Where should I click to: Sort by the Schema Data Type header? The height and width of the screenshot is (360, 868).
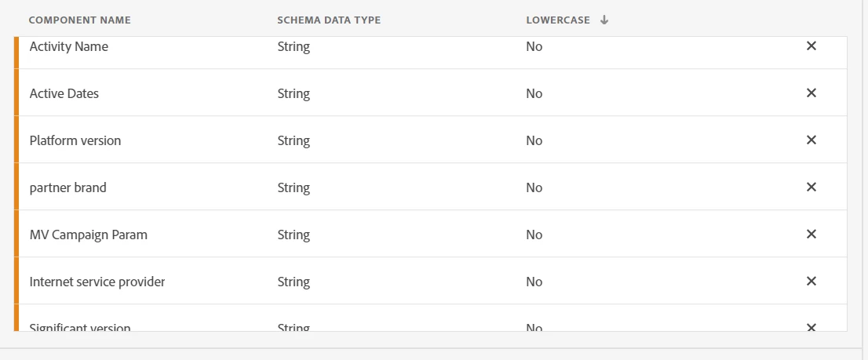(329, 20)
